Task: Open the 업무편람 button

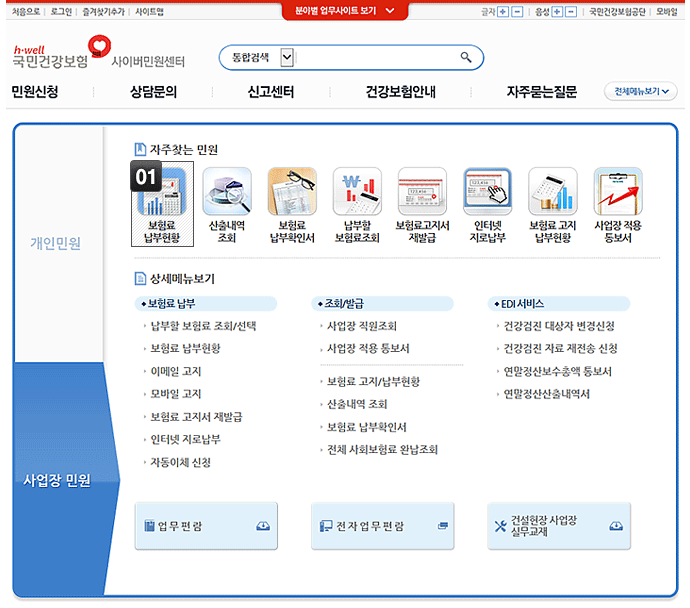Action: pos(206,526)
